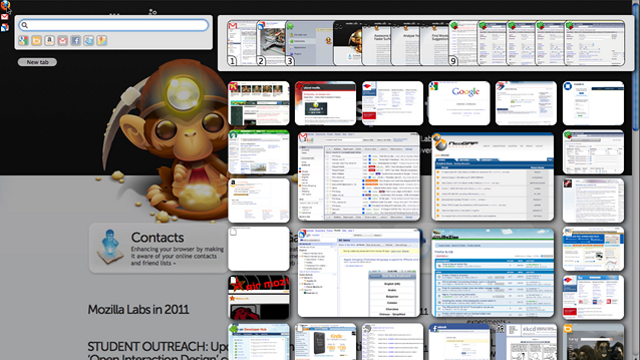Open the Amazon Kindle thumbnail
The width and height of the screenshot is (640, 360).
(x=325, y=342)
